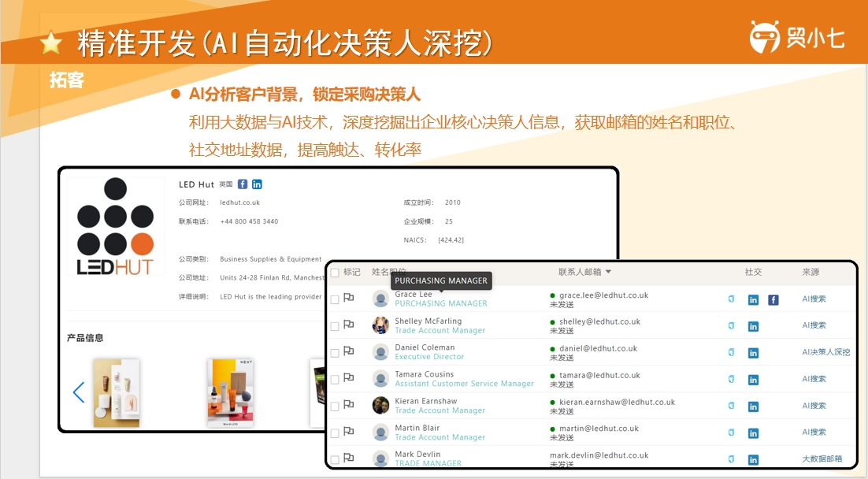Open LED Hut Facebook page icon
Image resolution: width=868 pixels, height=479 pixels.
coord(243,184)
